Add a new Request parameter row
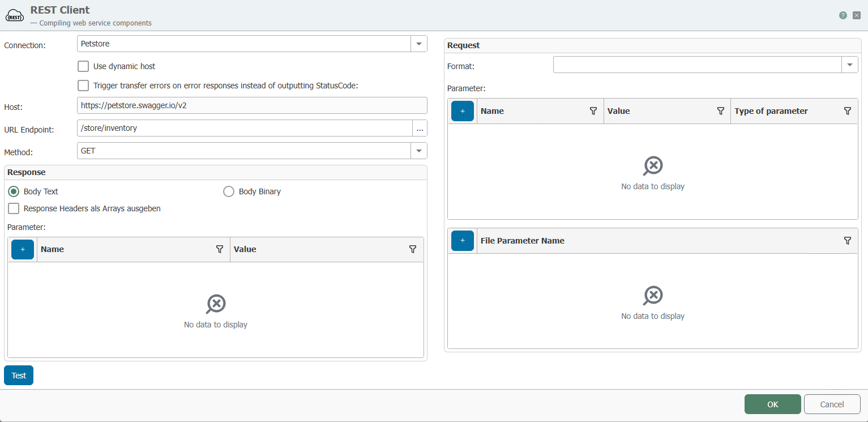The height and width of the screenshot is (422, 868). 463,111
